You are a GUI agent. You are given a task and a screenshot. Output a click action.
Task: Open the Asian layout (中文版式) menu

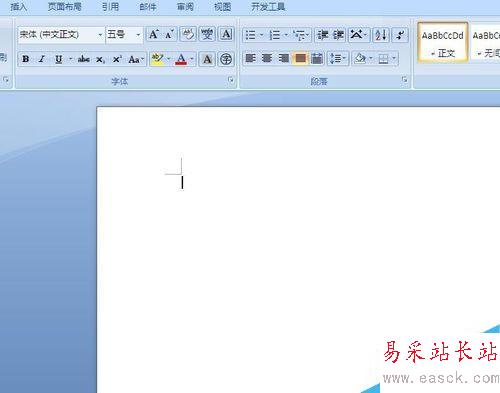tap(359, 35)
